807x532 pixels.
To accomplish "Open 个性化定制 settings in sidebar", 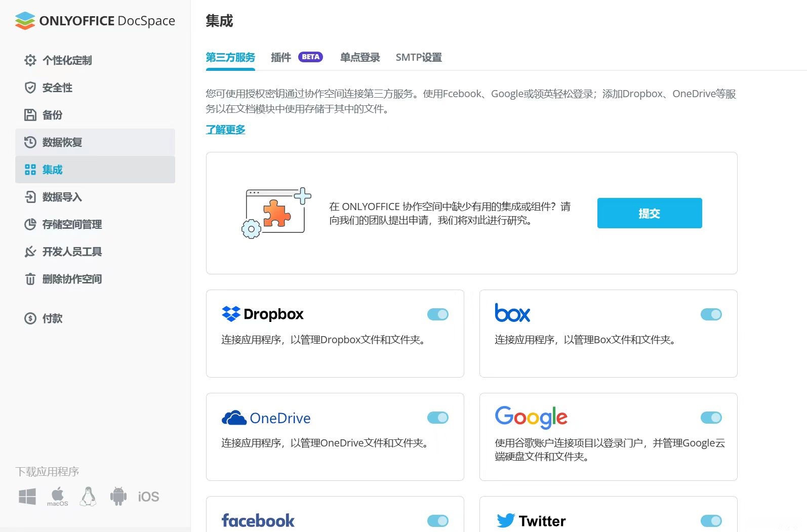I will coord(95,60).
